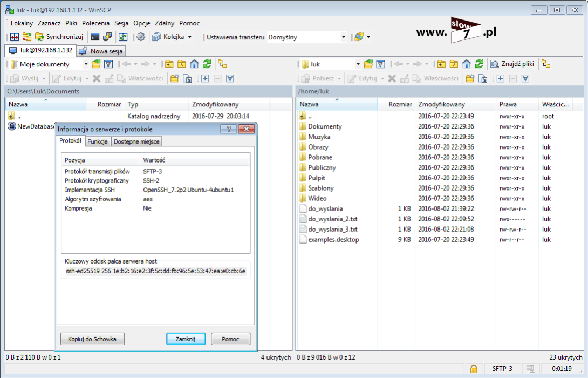Click the remote new folder icon

pyautogui.click(x=470, y=78)
